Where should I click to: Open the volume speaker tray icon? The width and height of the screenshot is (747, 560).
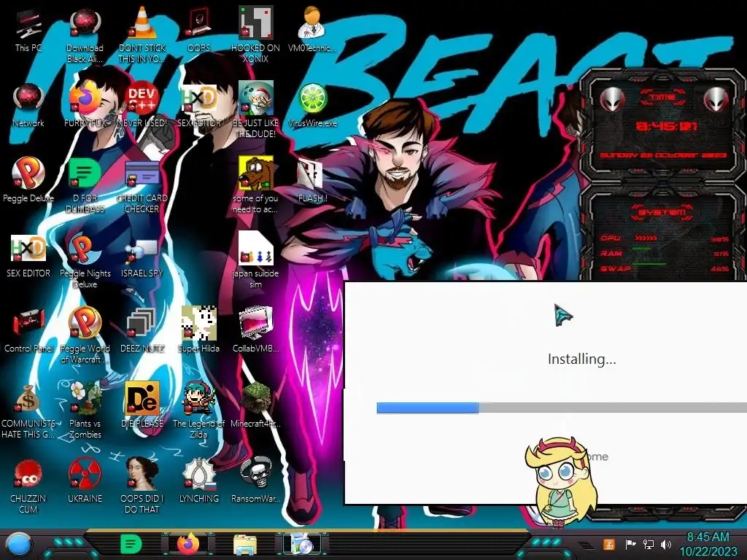tap(667, 544)
